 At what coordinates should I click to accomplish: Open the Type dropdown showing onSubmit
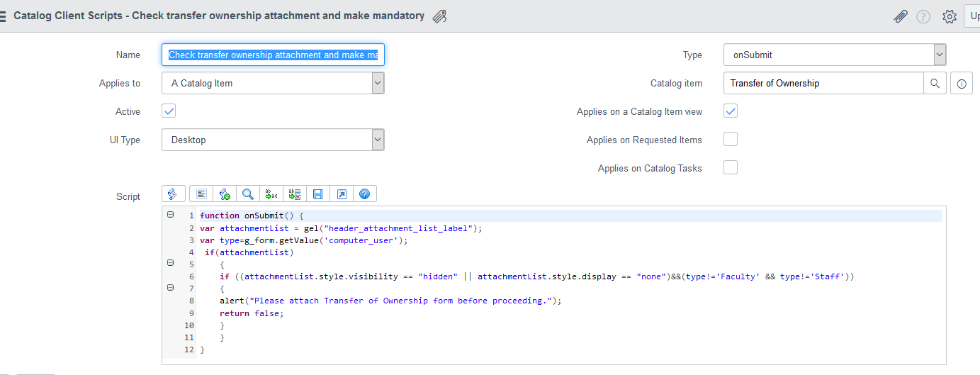click(x=835, y=55)
